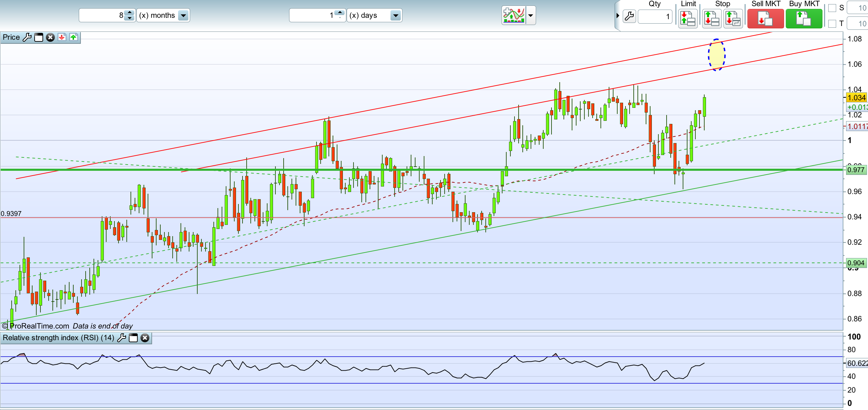This screenshot has height=410, width=868.
Task: Open the months period unit dropdown
Action: [x=183, y=15]
